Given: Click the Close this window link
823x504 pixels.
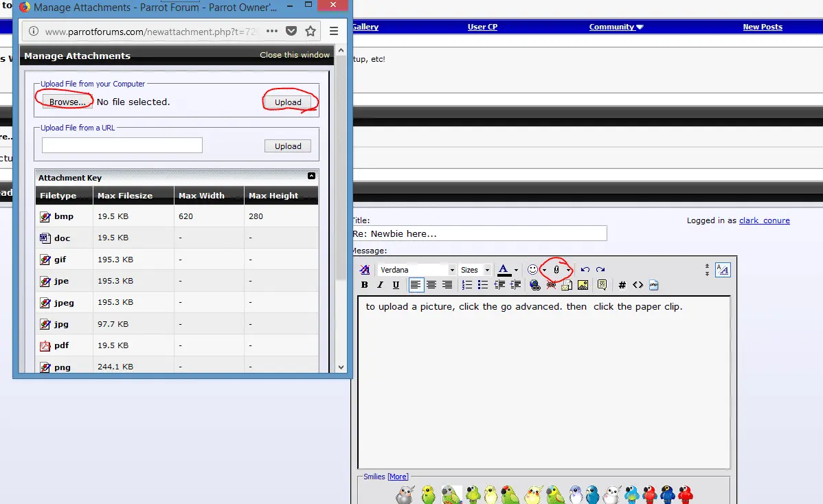Looking at the screenshot, I should coord(295,55).
